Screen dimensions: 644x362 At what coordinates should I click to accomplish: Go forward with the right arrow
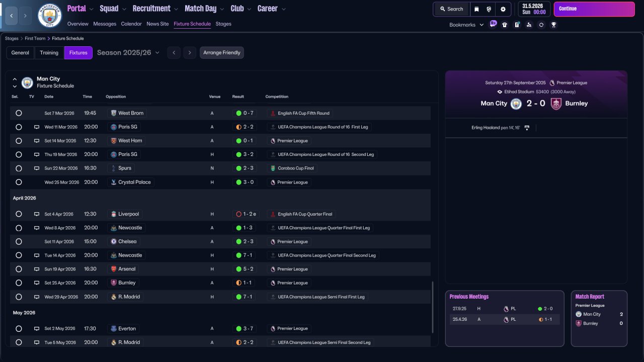pos(25,16)
